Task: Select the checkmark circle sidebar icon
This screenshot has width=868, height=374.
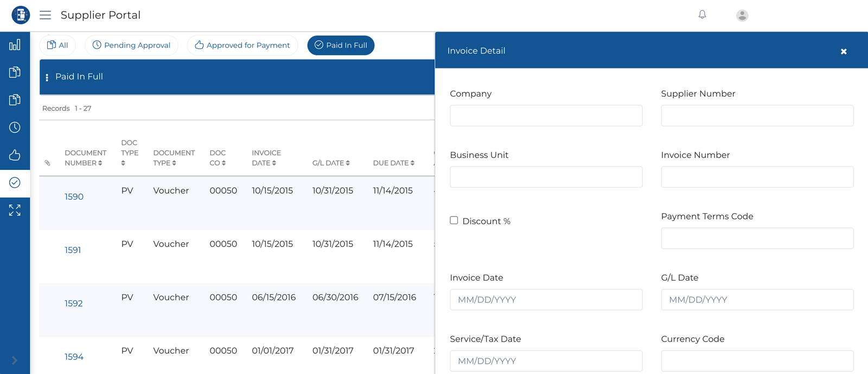Action: (15, 183)
